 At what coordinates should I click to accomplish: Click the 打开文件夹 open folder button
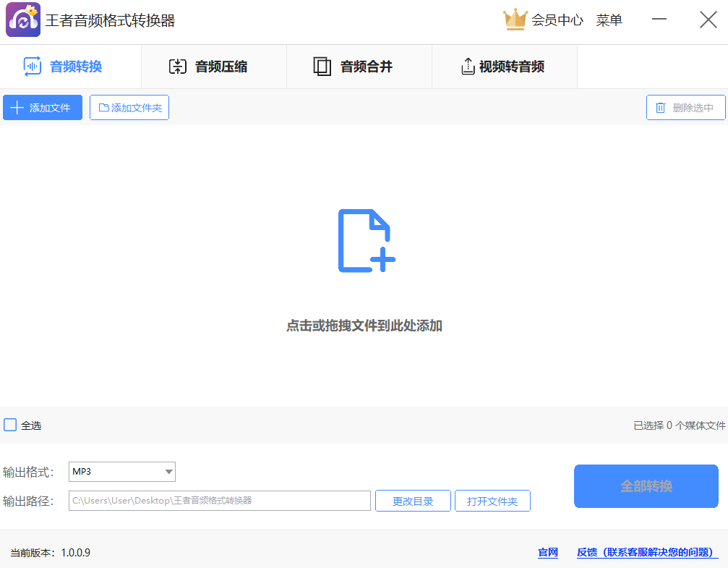pos(492,501)
